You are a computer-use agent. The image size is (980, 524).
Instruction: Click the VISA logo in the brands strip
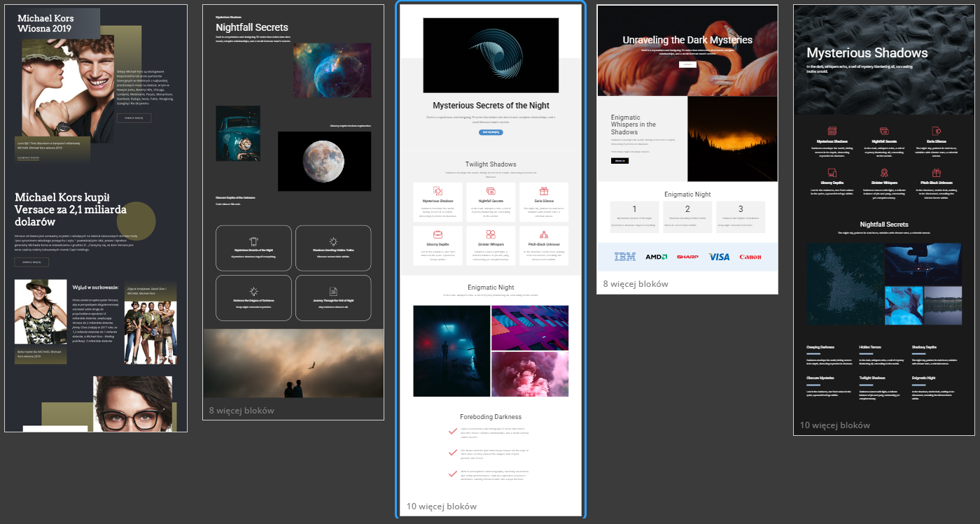(718, 257)
